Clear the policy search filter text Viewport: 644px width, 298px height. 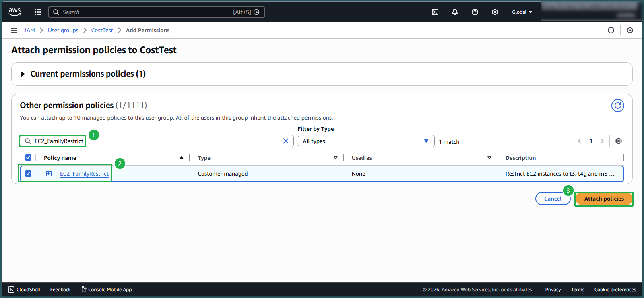tap(286, 141)
